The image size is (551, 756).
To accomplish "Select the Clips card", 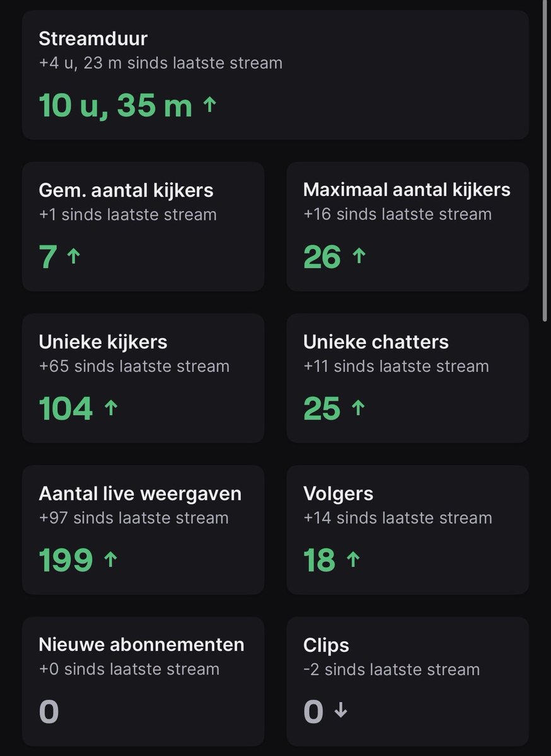I will tap(408, 682).
